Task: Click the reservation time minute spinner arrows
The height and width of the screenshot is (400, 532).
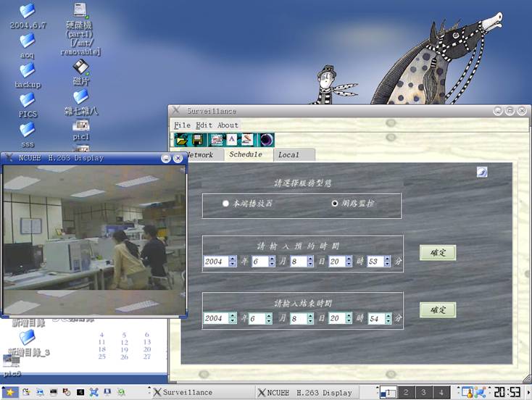Action: pos(387,262)
